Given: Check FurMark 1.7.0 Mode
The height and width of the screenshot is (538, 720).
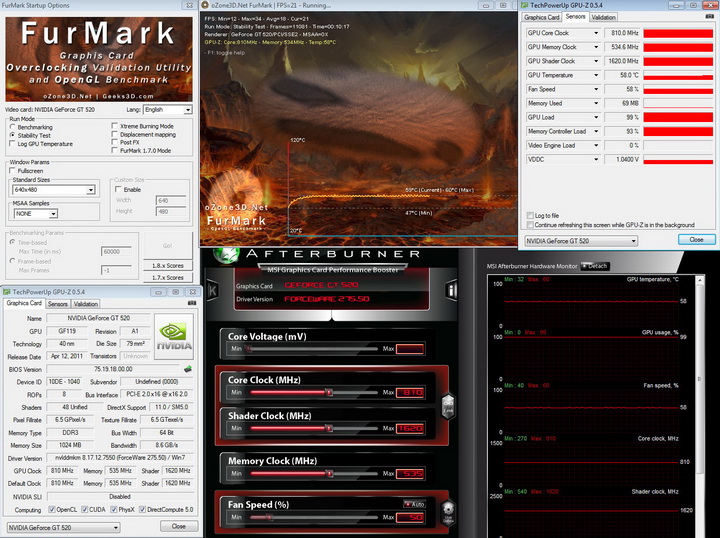Looking at the screenshot, I should click(115, 150).
